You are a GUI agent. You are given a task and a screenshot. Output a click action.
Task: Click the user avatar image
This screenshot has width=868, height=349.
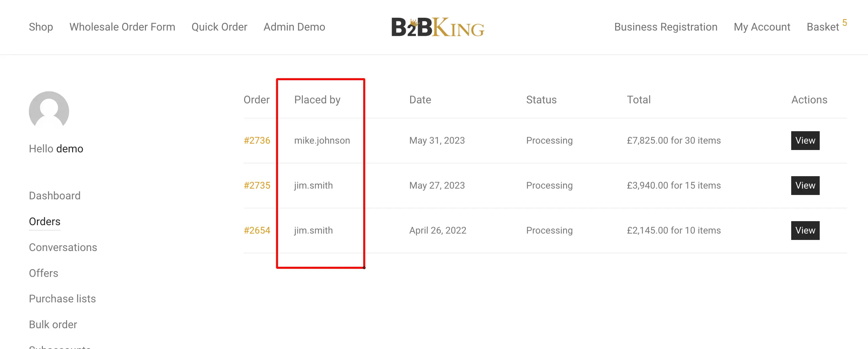click(x=49, y=111)
